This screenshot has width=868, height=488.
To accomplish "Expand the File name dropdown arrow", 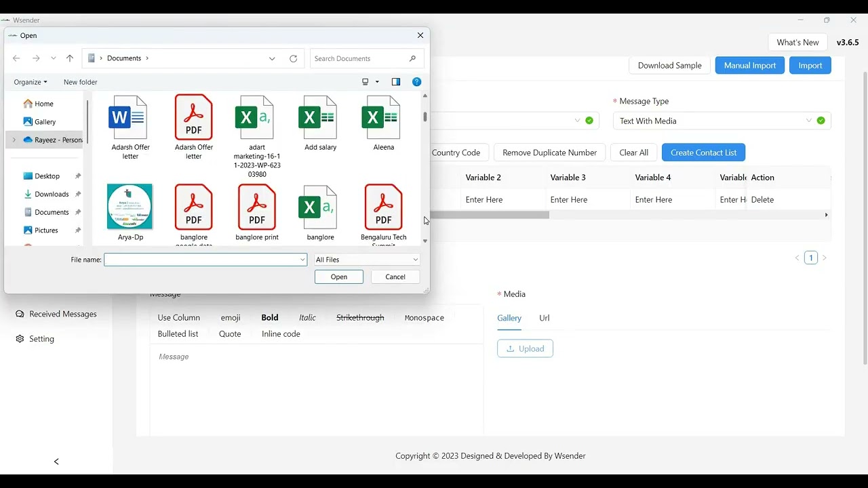I will 302,260.
